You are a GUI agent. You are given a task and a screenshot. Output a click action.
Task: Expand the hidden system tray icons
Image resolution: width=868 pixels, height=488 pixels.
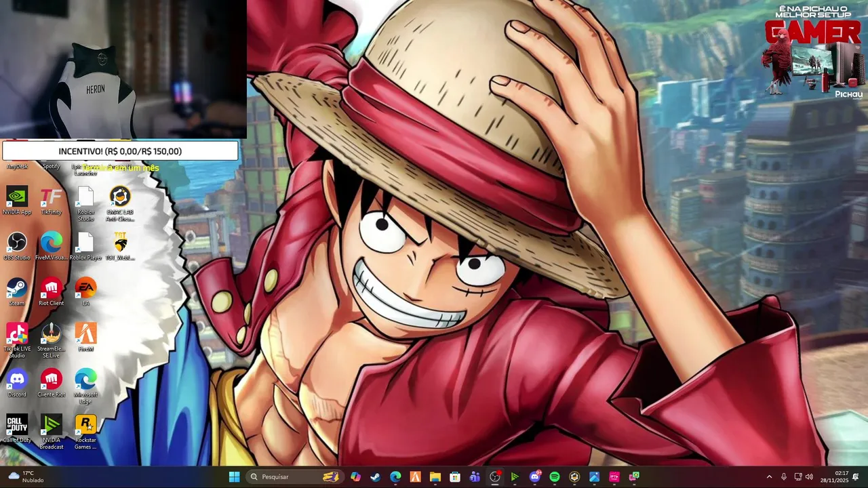769,477
